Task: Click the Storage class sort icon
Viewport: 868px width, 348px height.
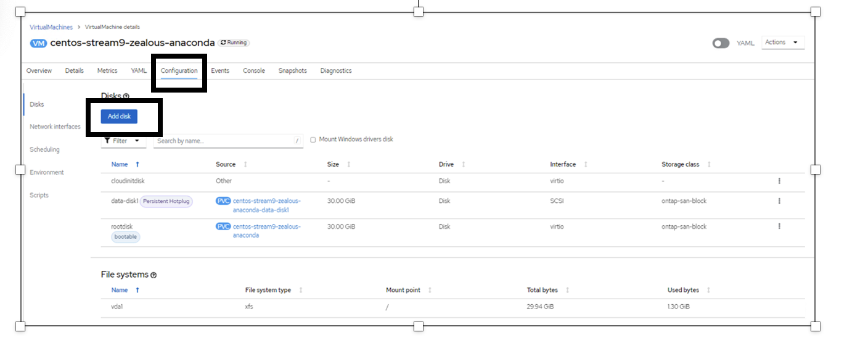Action: [x=709, y=165]
